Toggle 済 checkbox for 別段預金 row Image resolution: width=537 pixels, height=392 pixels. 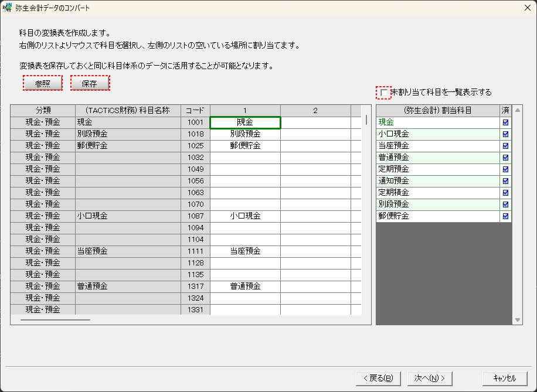coord(505,204)
